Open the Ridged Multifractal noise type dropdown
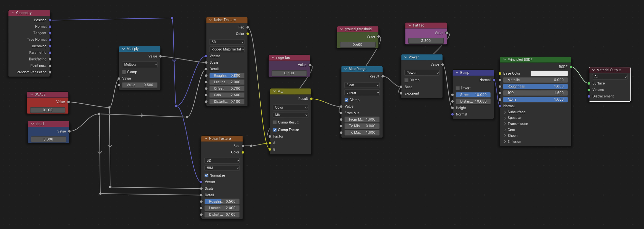The image size is (644, 229). click(227, 49)
